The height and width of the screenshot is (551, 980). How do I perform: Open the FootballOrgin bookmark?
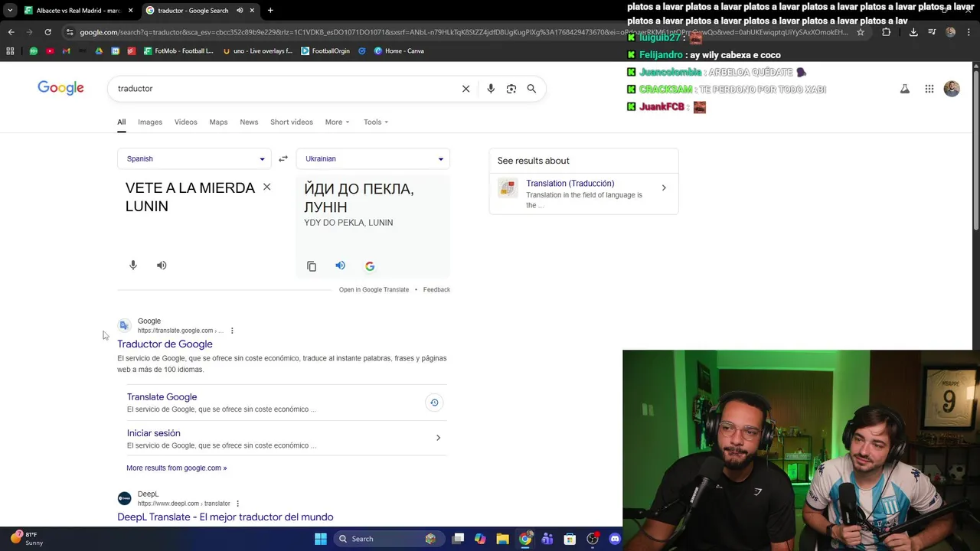tap(325, 51)
